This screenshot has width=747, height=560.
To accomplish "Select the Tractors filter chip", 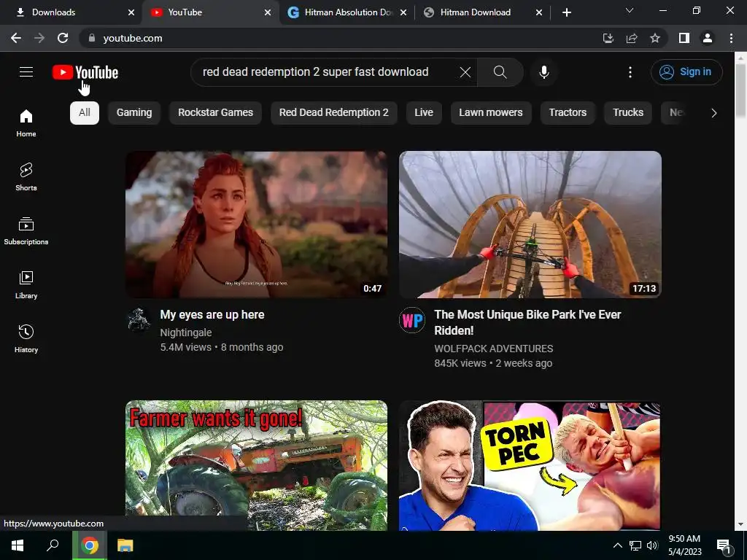I will tap(568, 113).
